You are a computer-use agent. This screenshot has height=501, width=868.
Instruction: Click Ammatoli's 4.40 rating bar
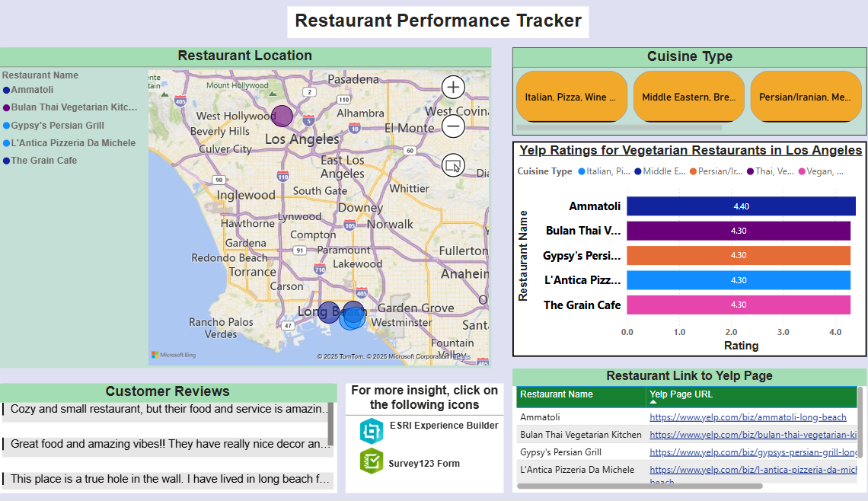(x=739, y=206)
